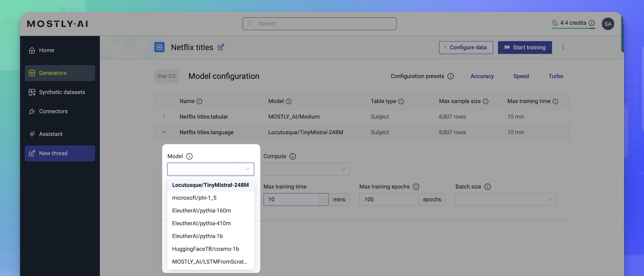Show info for the Model dropdown
The height and width of the screenshot is (276, 644).
coord(189,156)
